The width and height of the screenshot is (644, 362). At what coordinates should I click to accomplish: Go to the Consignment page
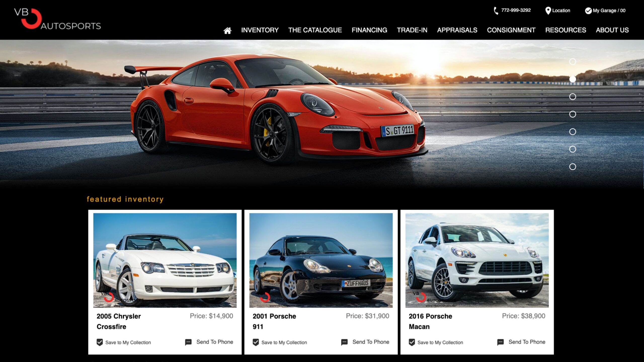coord(511,30)
